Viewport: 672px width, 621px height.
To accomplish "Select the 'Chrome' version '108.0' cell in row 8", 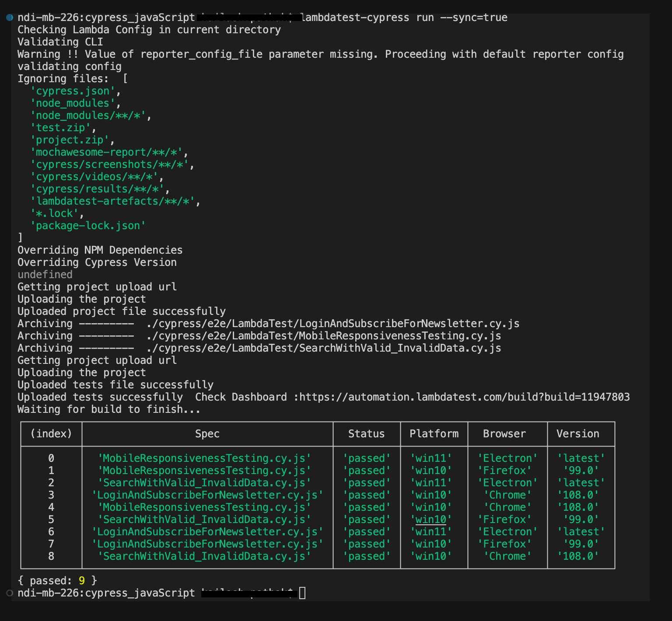I will (x=578, y=556).
